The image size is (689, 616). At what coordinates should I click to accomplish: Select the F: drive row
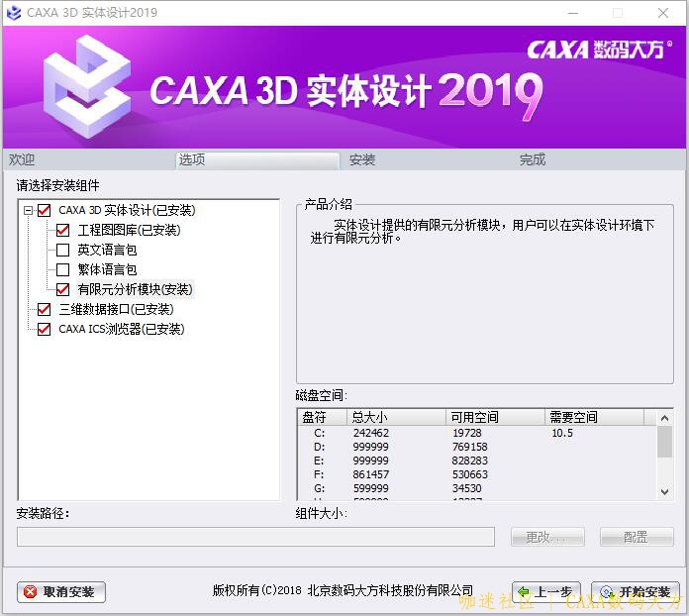coord(477,474)
